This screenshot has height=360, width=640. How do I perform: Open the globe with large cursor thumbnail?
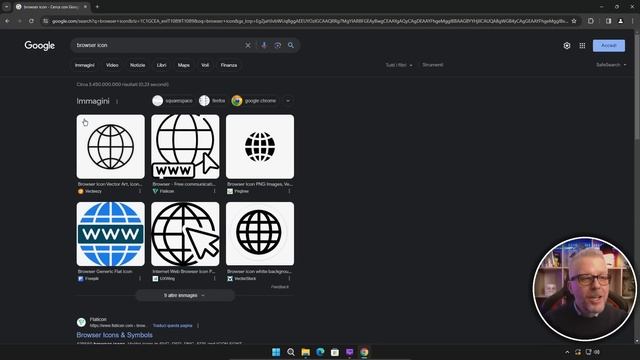coord(185,234)
